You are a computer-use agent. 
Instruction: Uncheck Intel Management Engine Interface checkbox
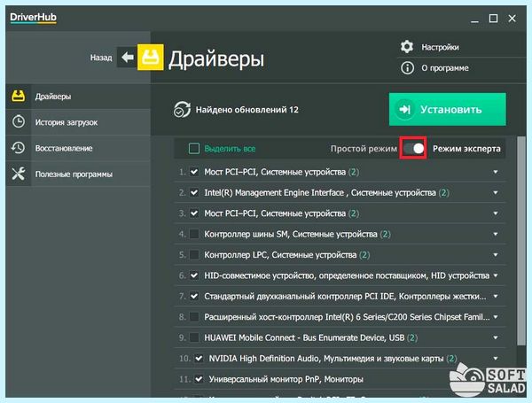tap(194, 192)
